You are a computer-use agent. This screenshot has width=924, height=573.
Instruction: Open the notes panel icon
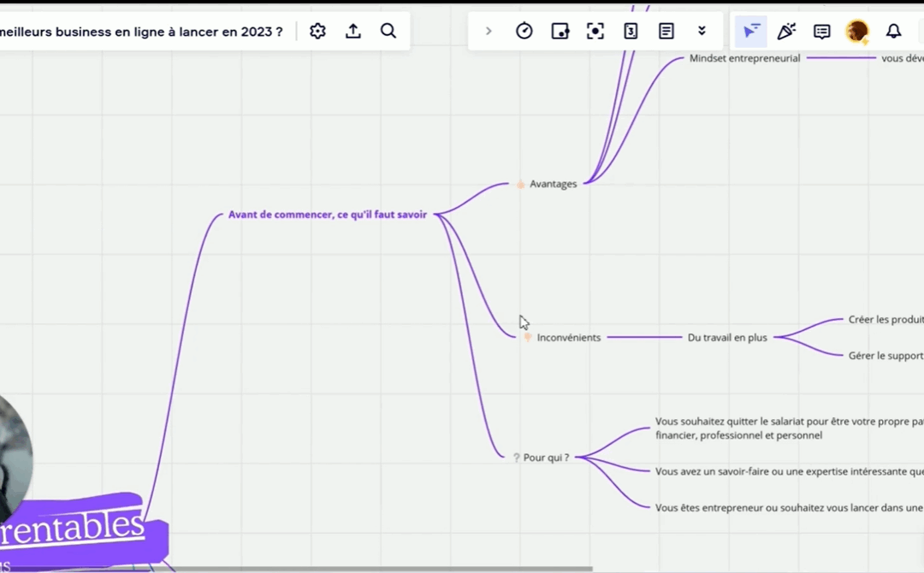[666, 32]
